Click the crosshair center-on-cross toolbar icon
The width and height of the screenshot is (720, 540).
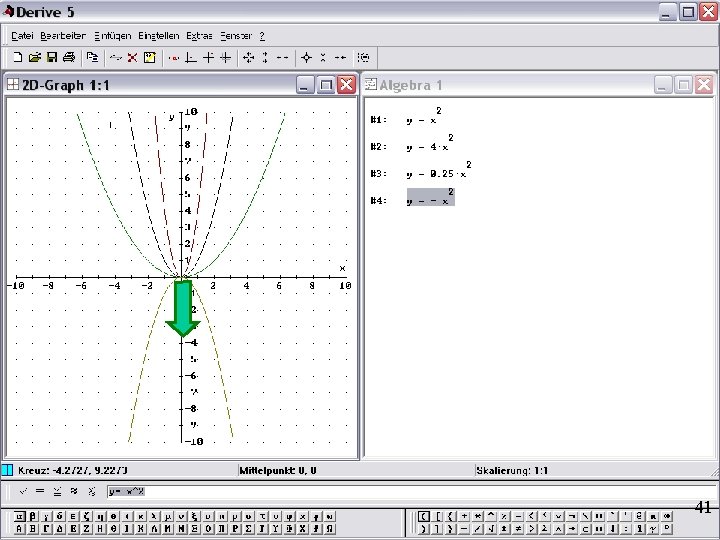pyautogui.click(x=306, y=57)
